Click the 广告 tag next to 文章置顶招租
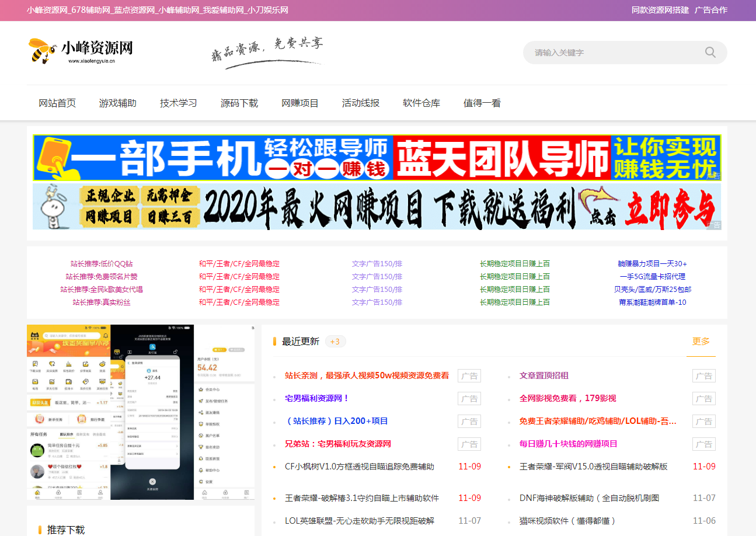 (703, 376)
